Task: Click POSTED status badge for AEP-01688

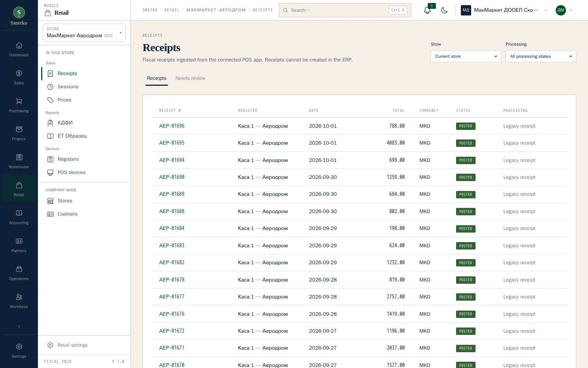Action: (x=466, y=212)
